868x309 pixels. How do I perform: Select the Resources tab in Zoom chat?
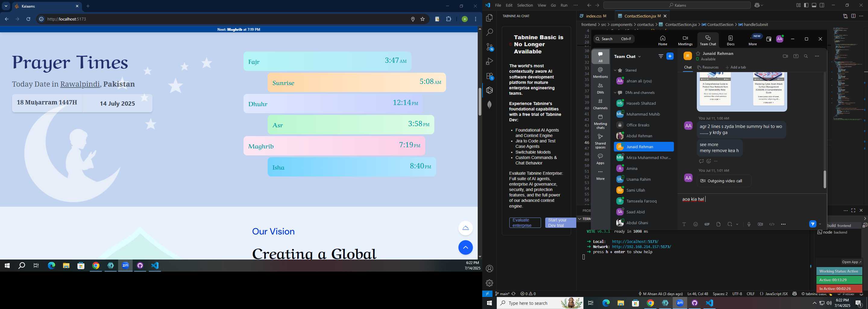(708, 68)
